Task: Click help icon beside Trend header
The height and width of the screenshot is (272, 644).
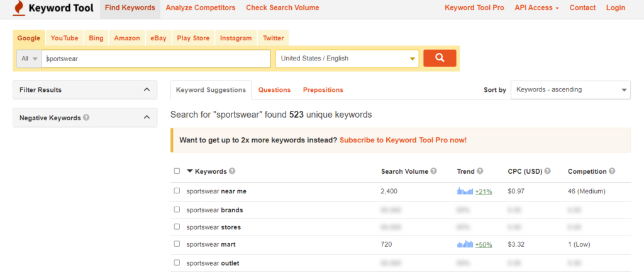Action: click(x=480, y=171)
